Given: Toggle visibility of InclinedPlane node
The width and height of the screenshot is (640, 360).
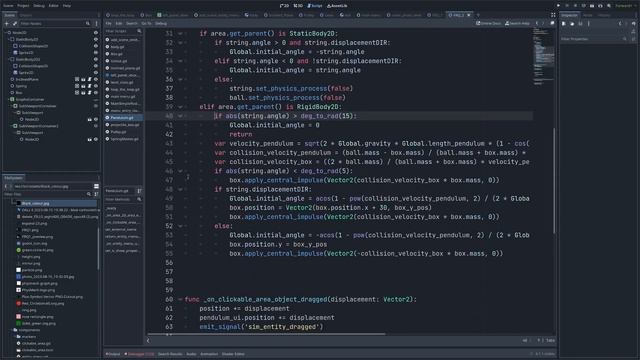Looking at the screenshot, I should [96, 79].
